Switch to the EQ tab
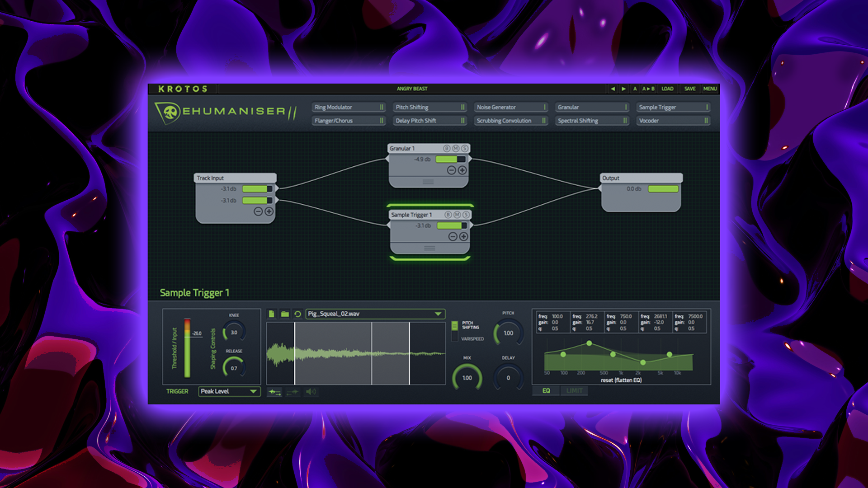Viewport: 868px width, 488px height. click(546, 391)
